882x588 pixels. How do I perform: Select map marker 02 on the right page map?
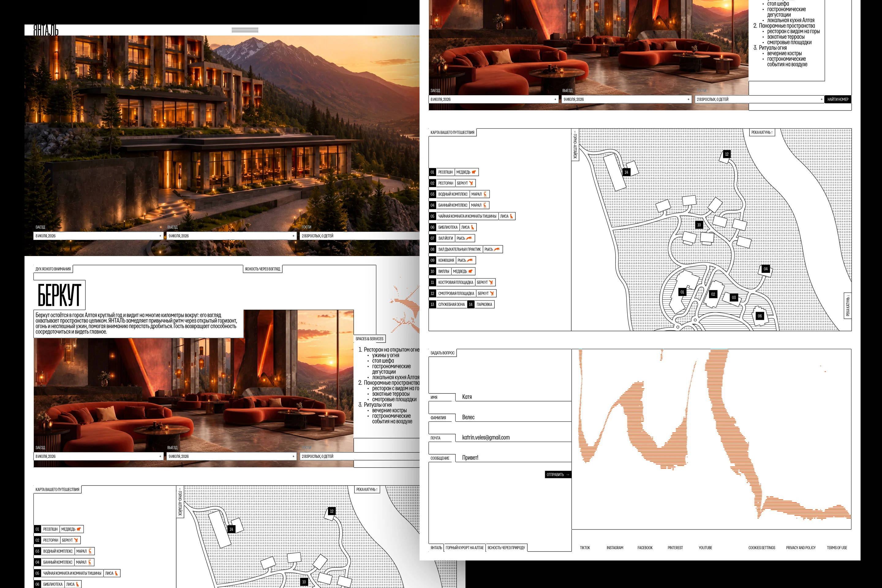(x=713, y=294)
